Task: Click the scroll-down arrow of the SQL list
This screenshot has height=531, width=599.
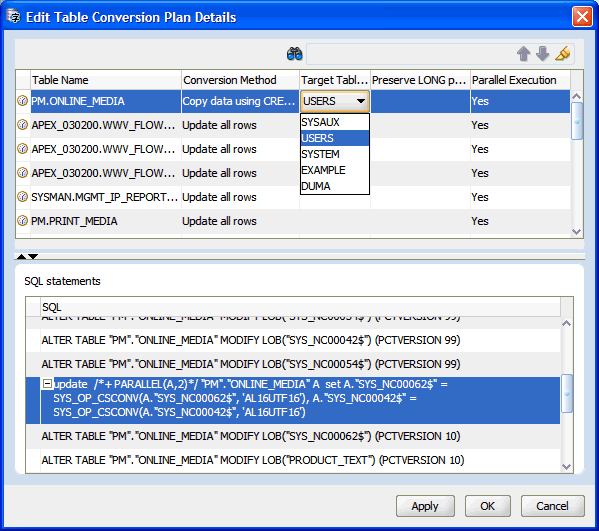Action: (567, 466)
